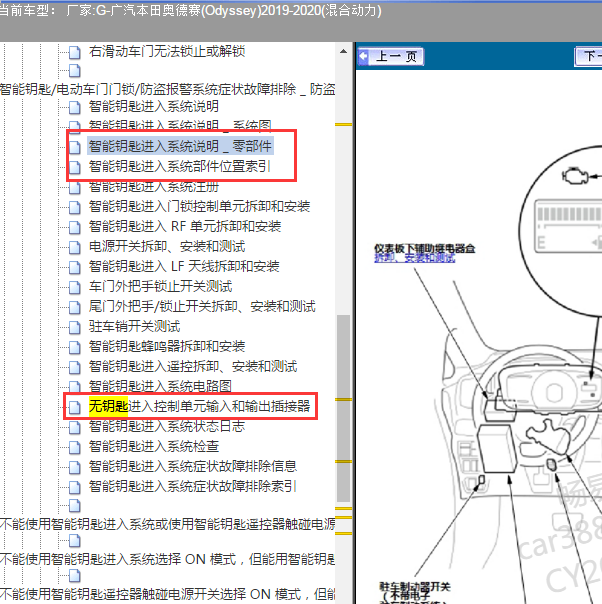Click document icon beside 电源开关拆卸、安装和测试
602x604 pixels.
tap(75, 247)
